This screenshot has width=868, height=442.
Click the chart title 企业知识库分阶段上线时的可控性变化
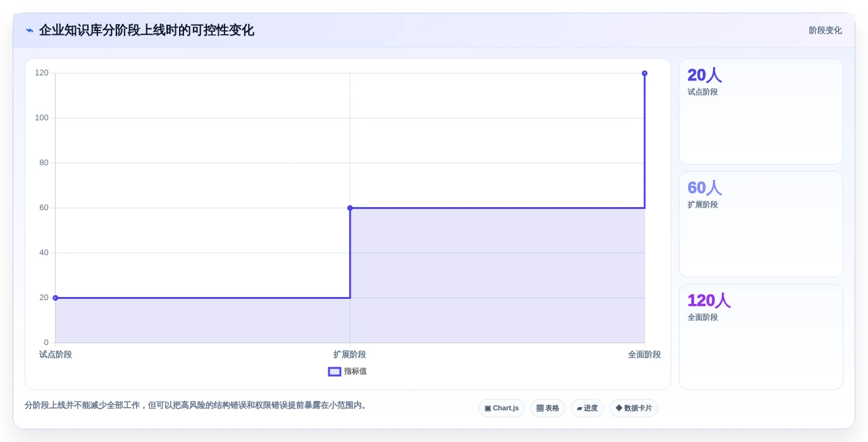pyautogui.click(x=147, y=30)
